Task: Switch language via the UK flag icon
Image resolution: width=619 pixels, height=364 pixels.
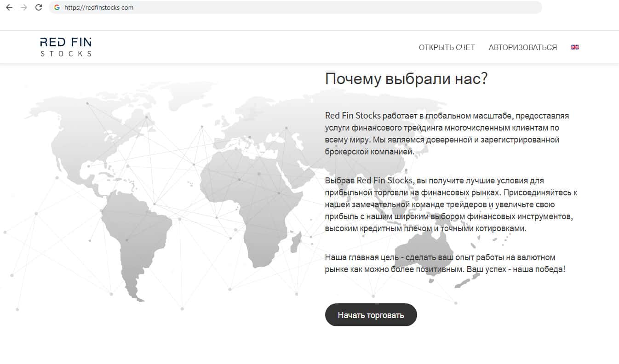Action: [574, 47]
